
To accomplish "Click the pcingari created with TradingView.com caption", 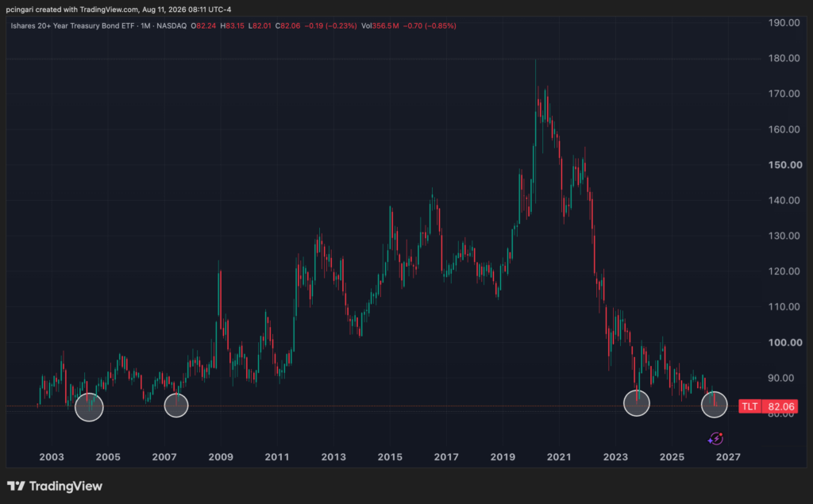I will [119, 10].
